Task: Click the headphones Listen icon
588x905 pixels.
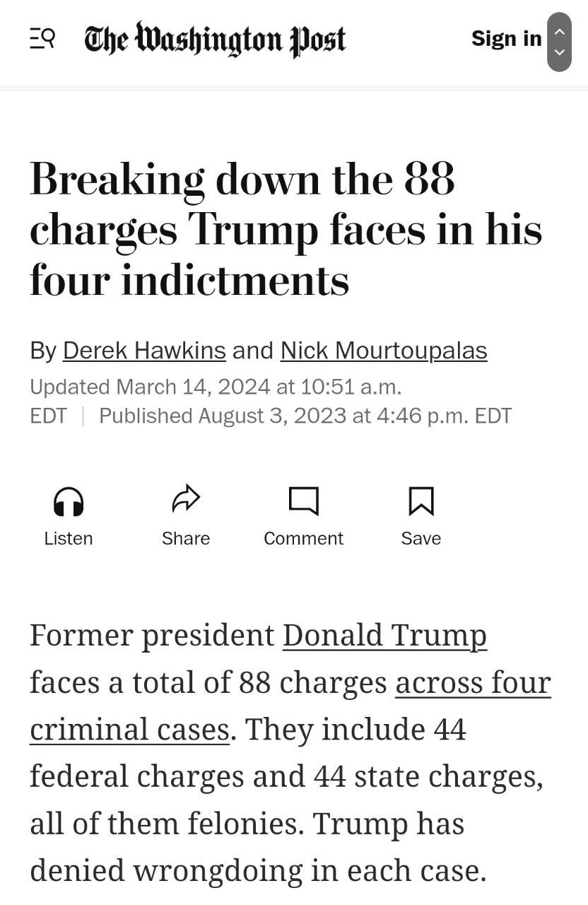Action: click(69, 502)
